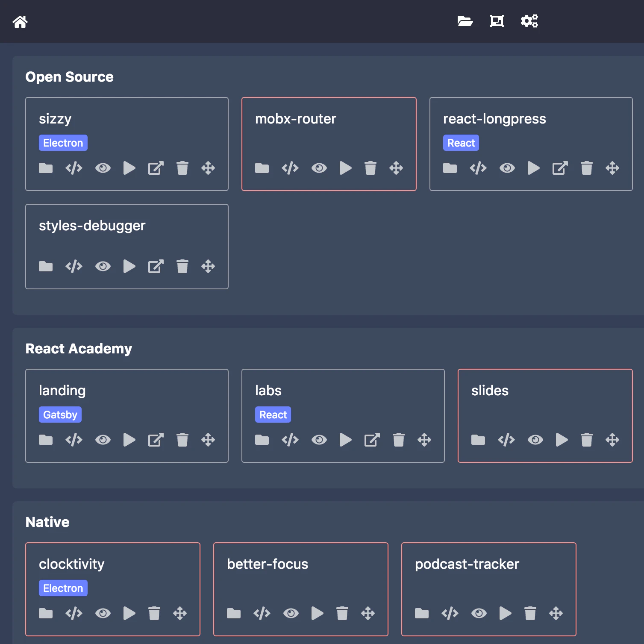Toggle the eye icon on react-longpress card

coord(507,168)
